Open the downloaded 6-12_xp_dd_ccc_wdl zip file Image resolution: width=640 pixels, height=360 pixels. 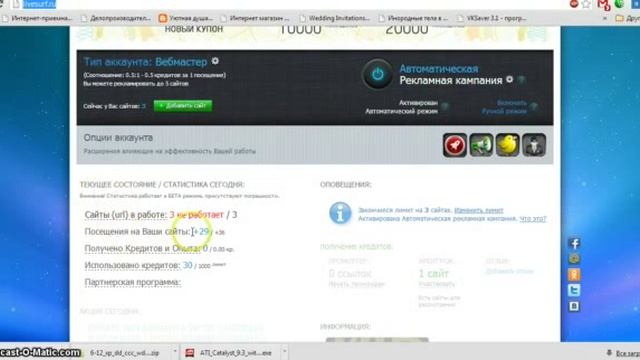point(124,353)
